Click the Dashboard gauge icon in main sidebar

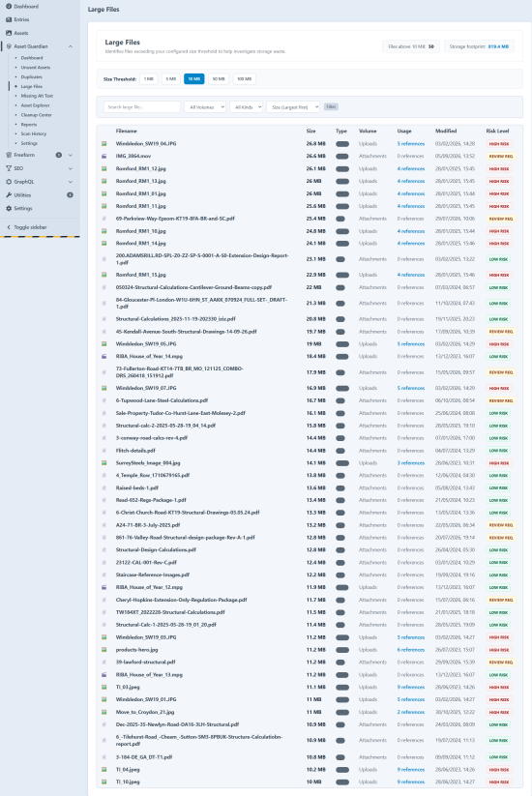[9, 6]
